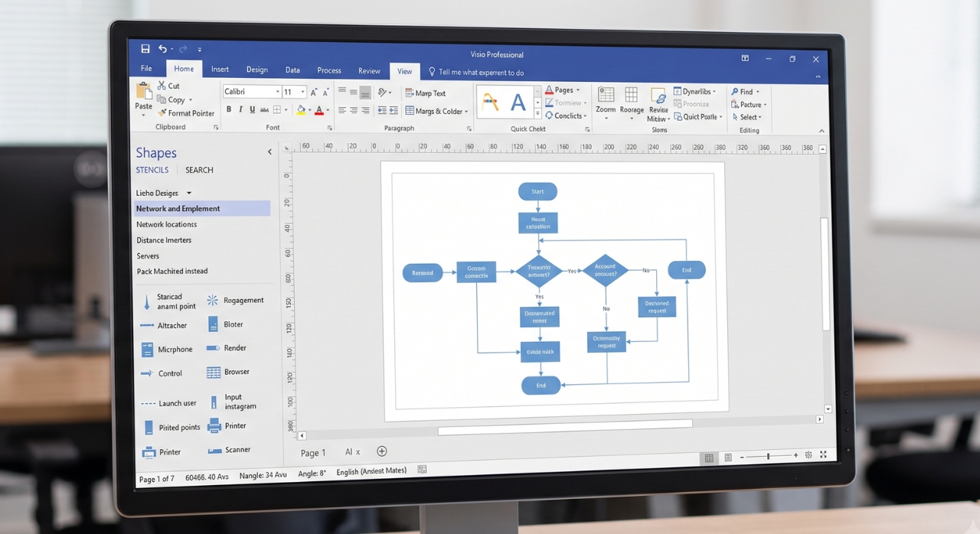Switch to the Review tab
Image resolution: width=980 pixels, height=534 pixels.
click(369, 70)
